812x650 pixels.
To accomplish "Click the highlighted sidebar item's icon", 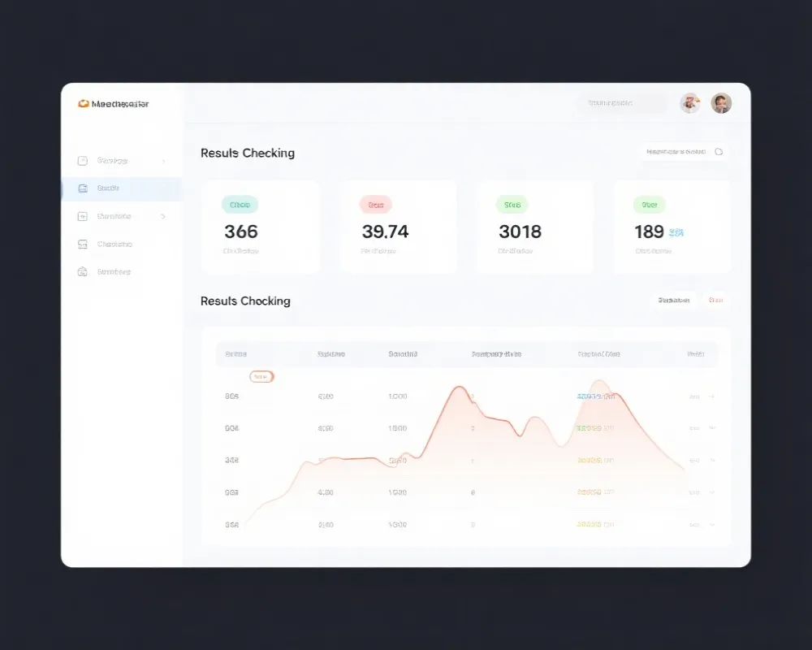I will click(x=82, y=188).
